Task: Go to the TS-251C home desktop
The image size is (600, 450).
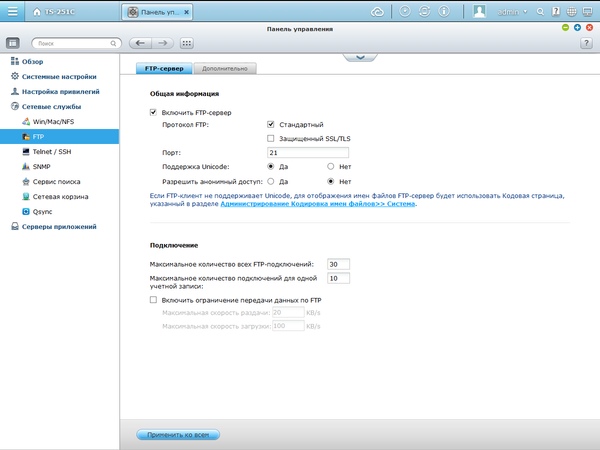Action: pos(54,12)
